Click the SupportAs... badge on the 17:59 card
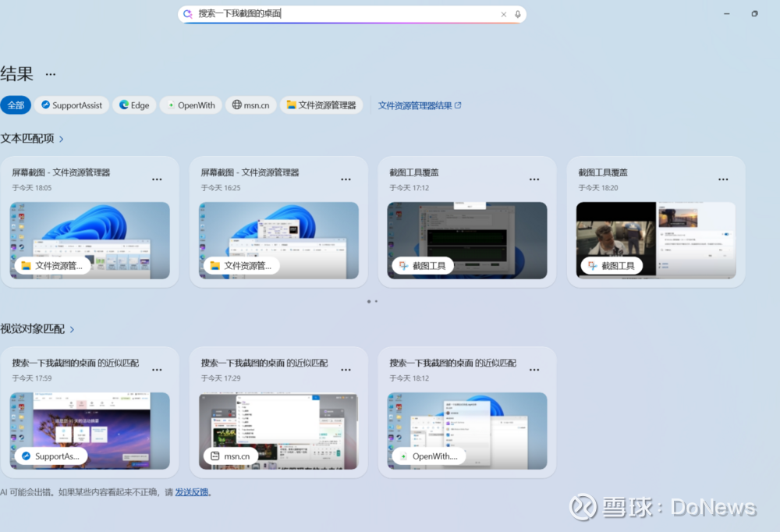Screen dimensions: 780x532 [51, 456]
